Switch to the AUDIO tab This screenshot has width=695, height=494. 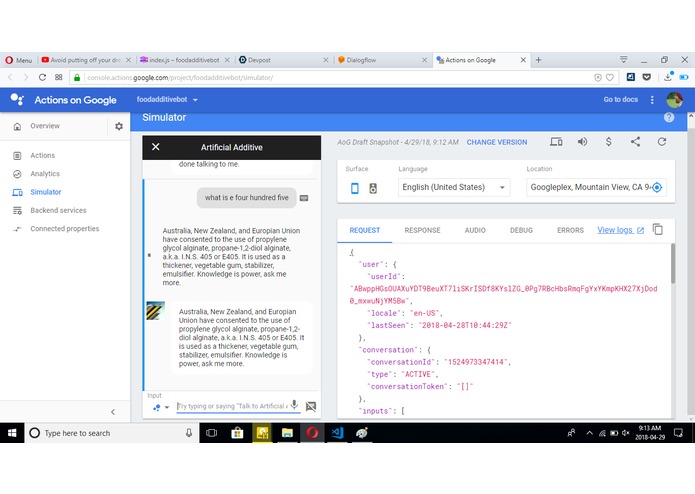coord(475,230)
